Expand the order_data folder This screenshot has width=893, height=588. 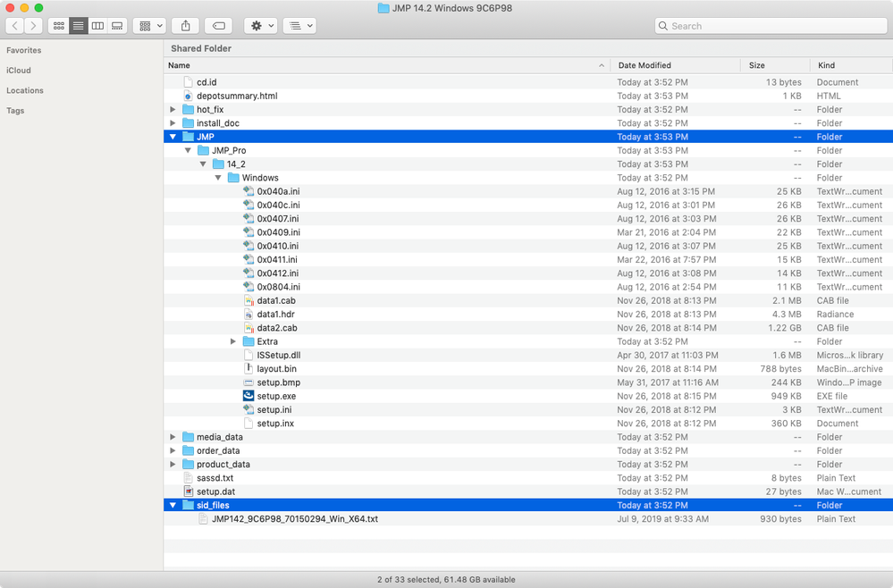point(173,450)
